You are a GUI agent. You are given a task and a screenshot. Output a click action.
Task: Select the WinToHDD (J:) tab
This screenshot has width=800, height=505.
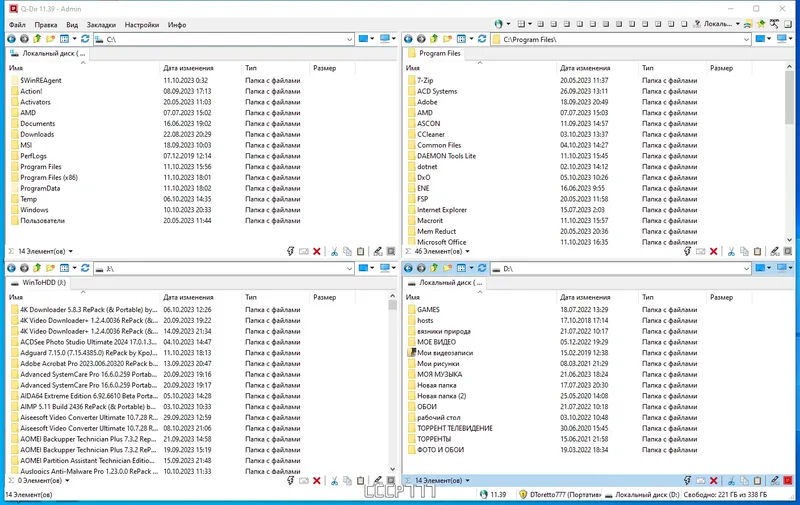click(x=38, y=282)
